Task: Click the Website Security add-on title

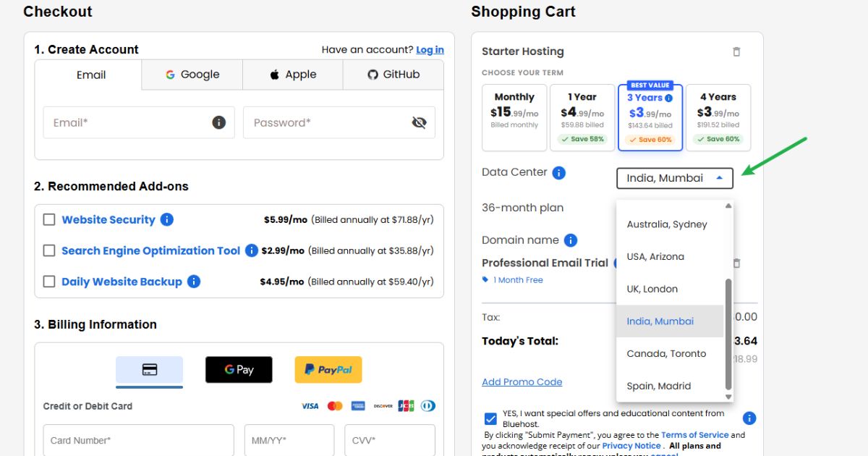Action: [109, 219]
